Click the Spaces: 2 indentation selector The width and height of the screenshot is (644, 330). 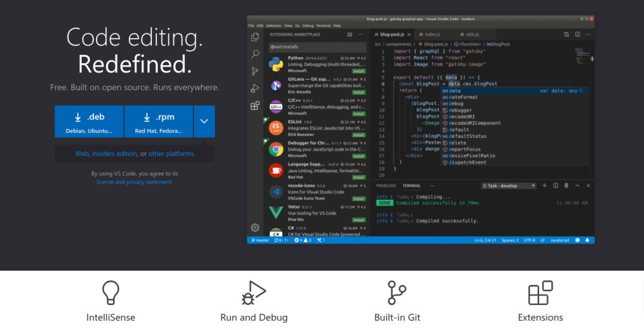tap(509, 240)
